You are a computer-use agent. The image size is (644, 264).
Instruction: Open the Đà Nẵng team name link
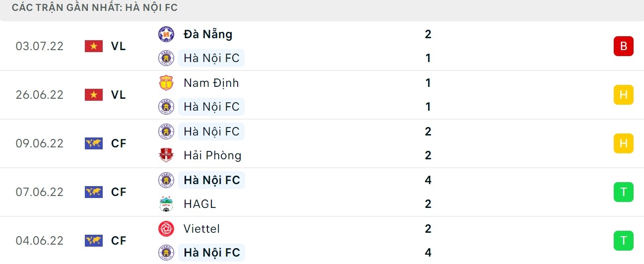pos(207,34)
